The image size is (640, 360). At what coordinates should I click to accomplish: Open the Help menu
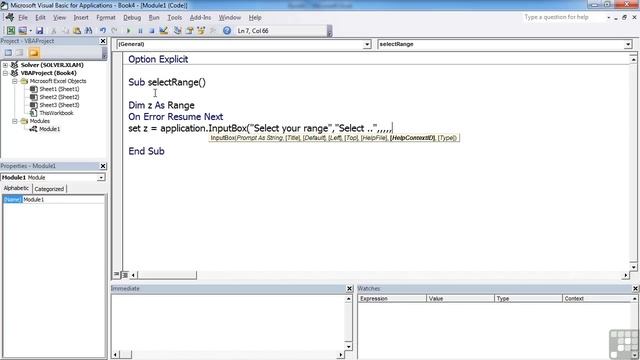(255, 18)
